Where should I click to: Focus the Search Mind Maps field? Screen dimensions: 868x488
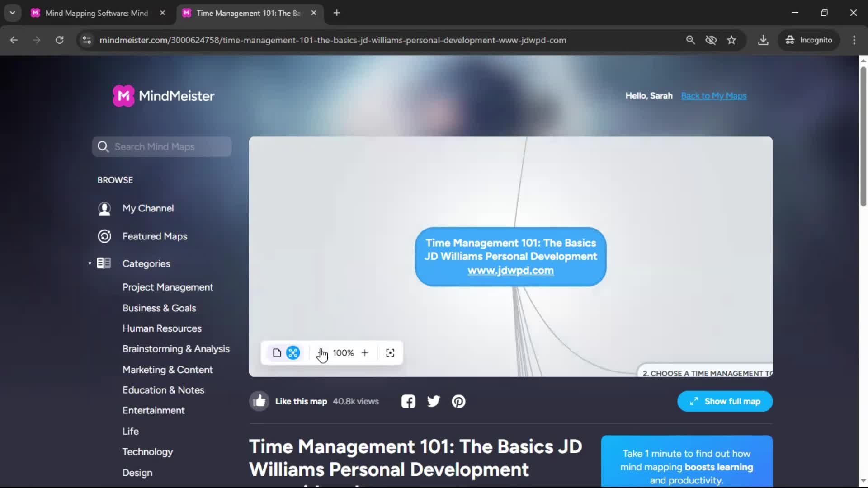tap(162, 147)
